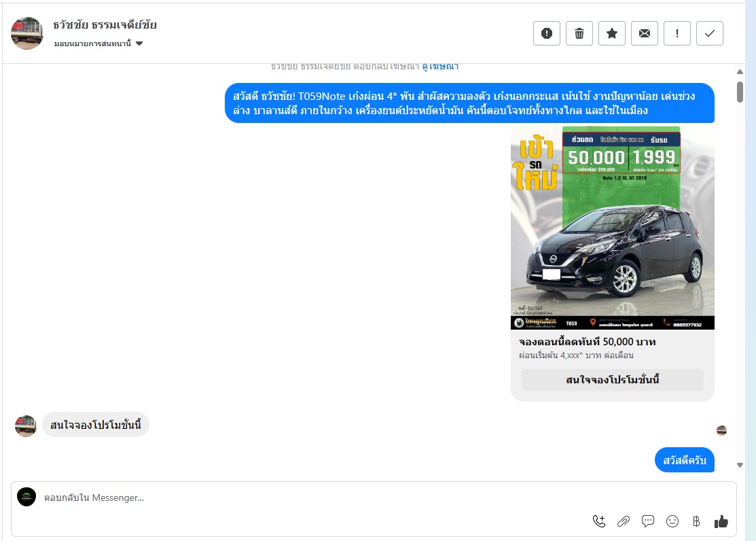756x541 pixels.
Task: Open the Nissan Note car ad image
Action: click(612, 228)
